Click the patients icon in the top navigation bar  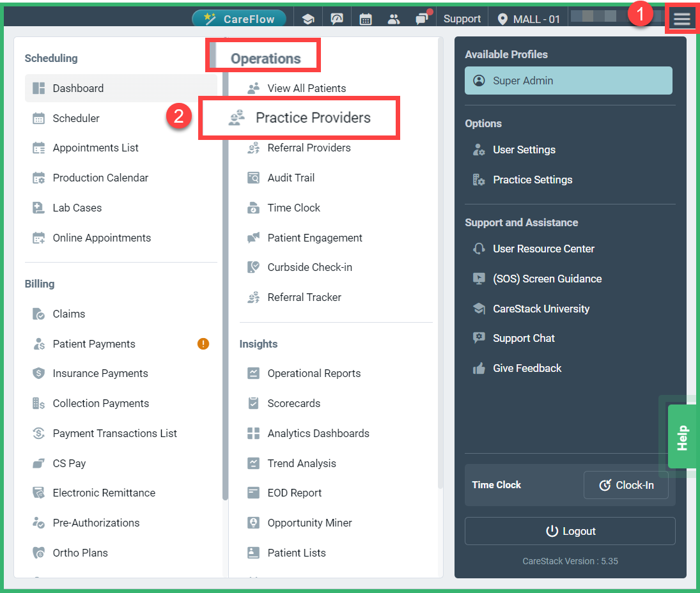click(394, 18)
